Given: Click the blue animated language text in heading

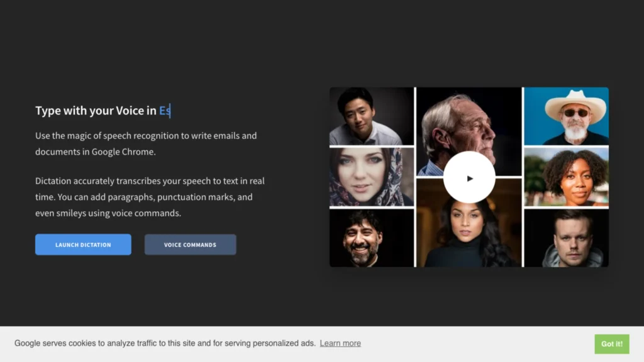Looking at the screenshot, I should click(x=165, y=111).
